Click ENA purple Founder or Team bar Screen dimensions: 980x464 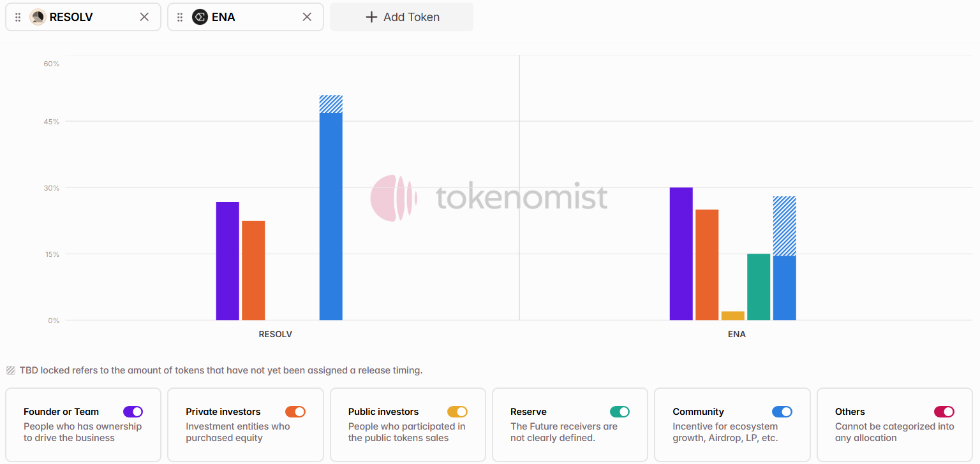point(681,254)
